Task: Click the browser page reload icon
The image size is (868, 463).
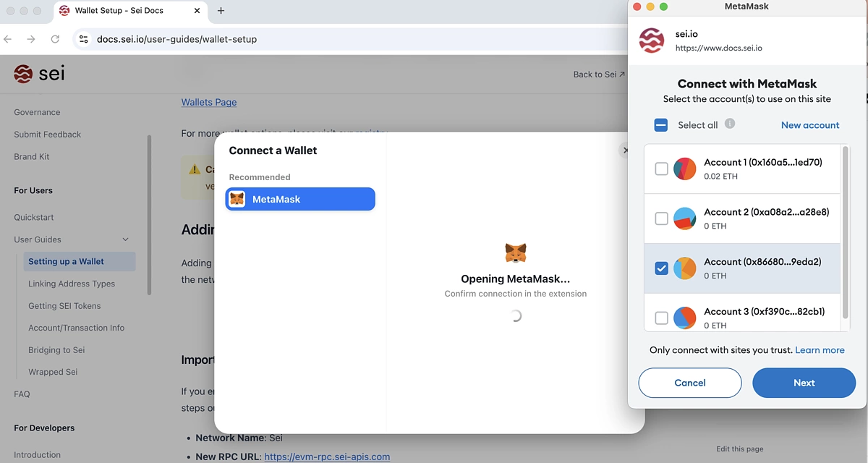Action: 55,39
